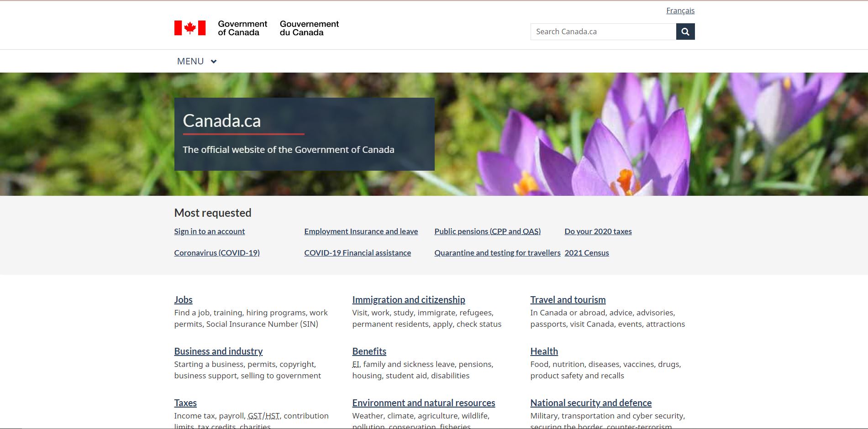Open Coronavirus (COVID-19) link
Viewport: 868px width, 429px height.
pos(217,253)
